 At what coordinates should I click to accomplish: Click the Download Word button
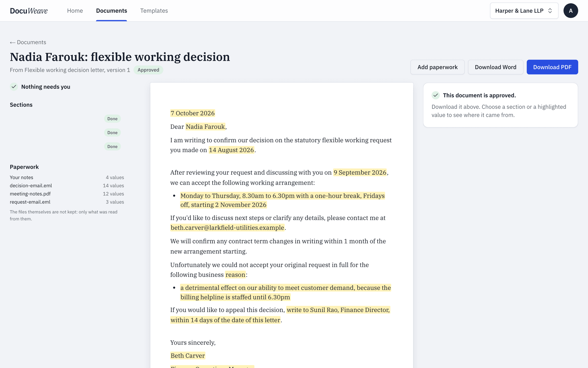[495, 67]
